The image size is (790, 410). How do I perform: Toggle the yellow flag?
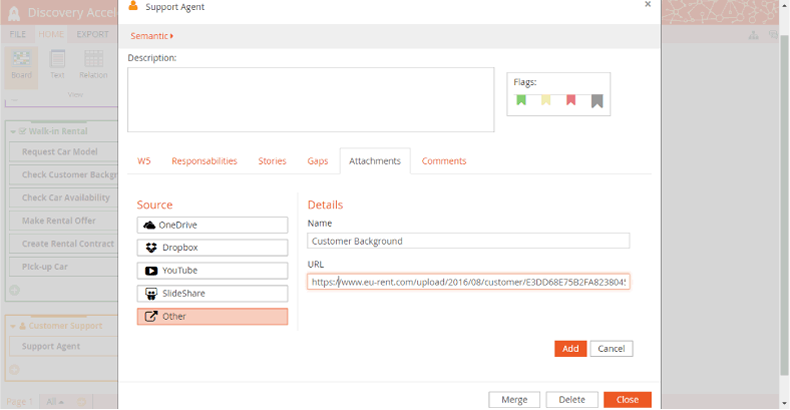tap(546, 100)
